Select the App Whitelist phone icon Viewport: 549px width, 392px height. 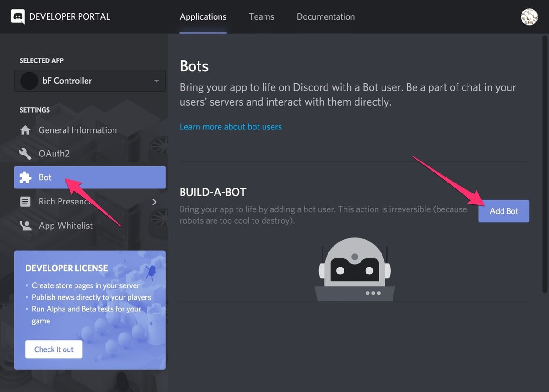pos(25,225)
